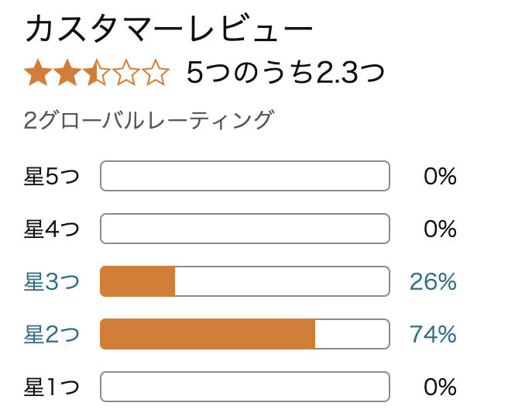Click the empty 1-star histogram bar
The width and height of the screenshot is (508, 420).
point(245,387)
